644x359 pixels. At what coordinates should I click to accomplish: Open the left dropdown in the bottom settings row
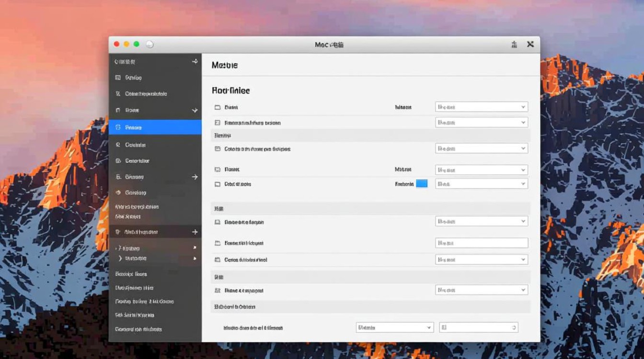pos(395,328)
